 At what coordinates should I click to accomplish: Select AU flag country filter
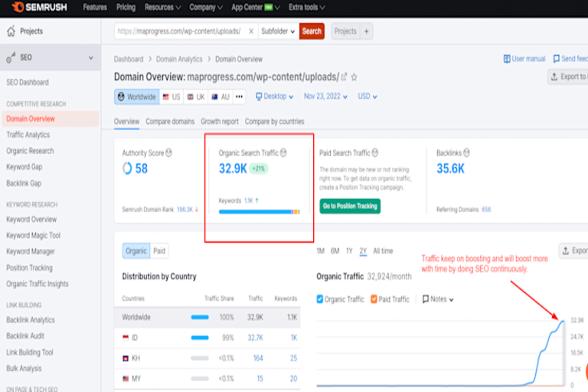tap(220, 96)
